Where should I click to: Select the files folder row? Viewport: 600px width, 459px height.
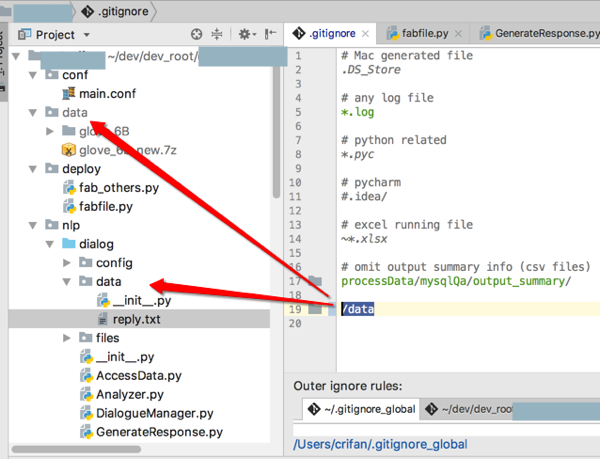click(108, 338)
